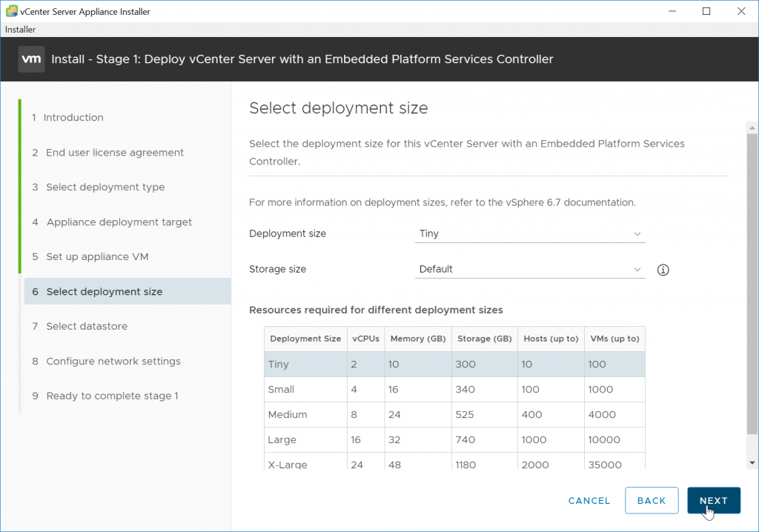Click the scrollbar up arrow
Image resolution: width=759 pixels, height=532 pixels.
752,127
